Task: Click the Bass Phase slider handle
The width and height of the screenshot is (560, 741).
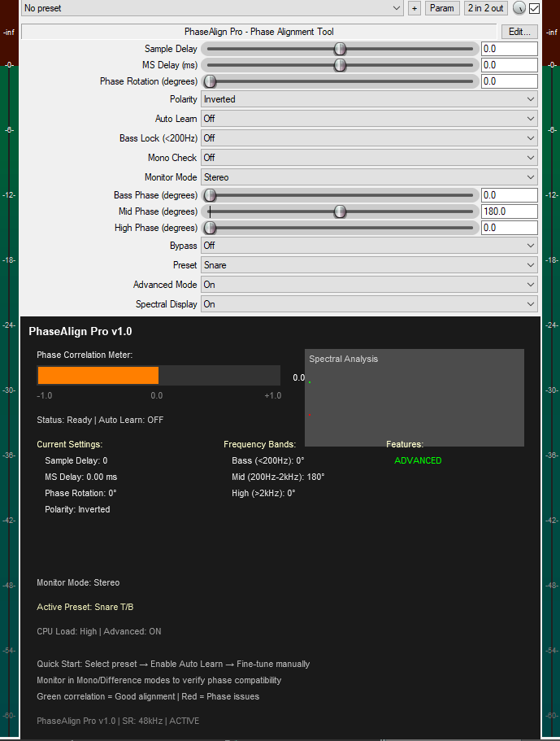Action: point(211,195)
